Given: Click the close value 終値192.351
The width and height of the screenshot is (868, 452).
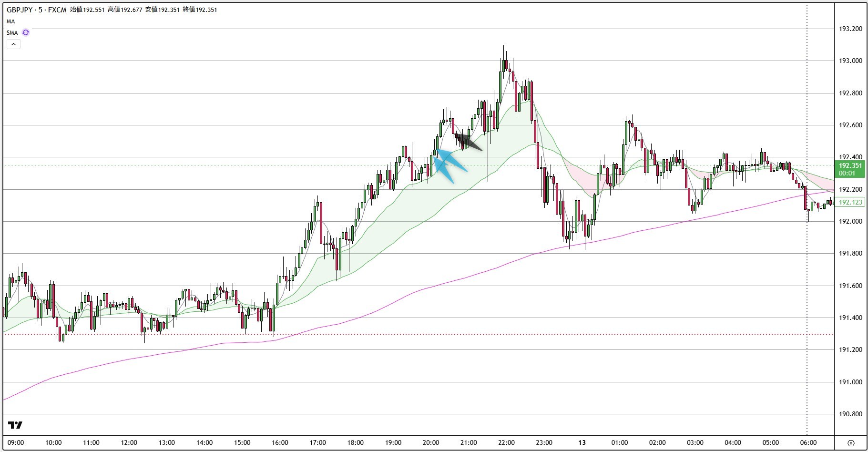Looking at the screenshot, I should 200,10.
